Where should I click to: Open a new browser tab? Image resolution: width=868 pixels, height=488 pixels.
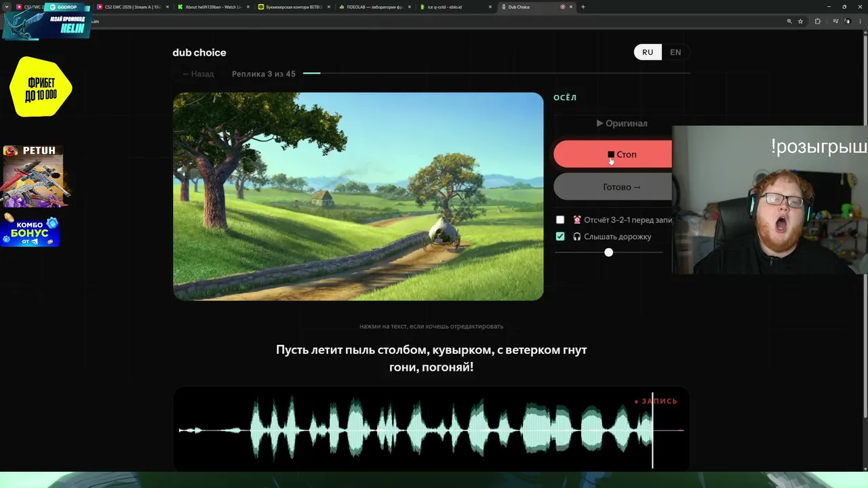[x=583, y=7]
